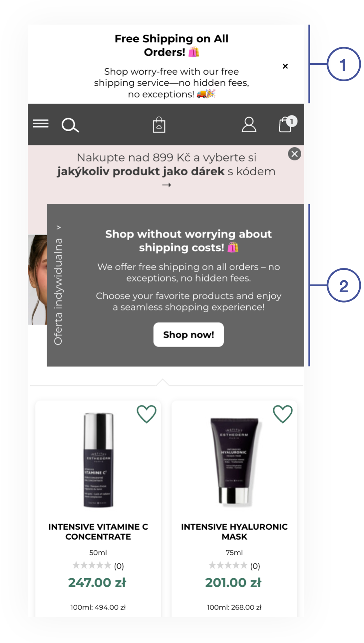Viewport: 364px width, 643px height.
Task: Click the Shop now! button
Action: click(x=188, y=335)
